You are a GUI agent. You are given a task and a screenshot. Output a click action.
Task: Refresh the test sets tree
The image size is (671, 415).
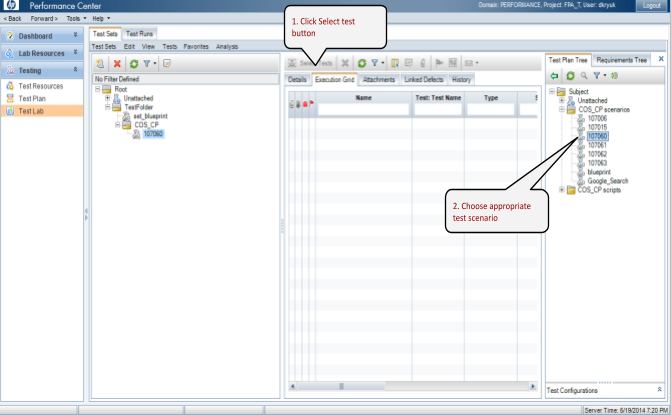point(134,64)
